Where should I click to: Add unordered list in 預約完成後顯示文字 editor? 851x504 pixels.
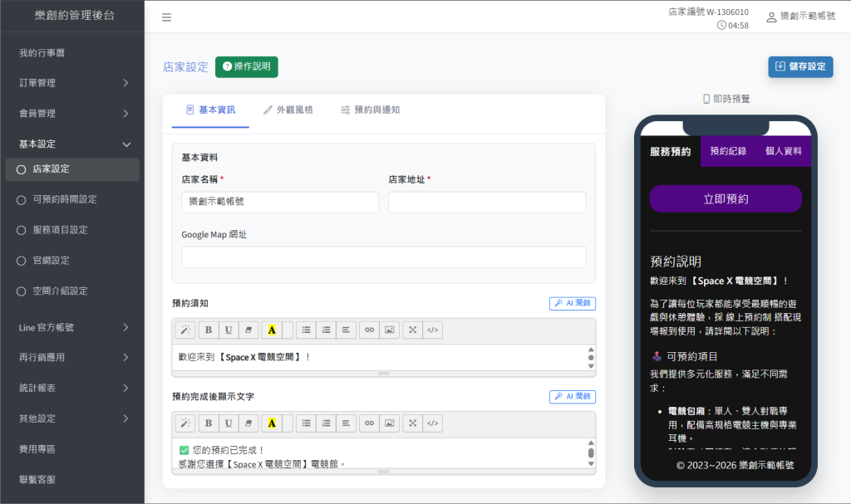click(307, 423)
